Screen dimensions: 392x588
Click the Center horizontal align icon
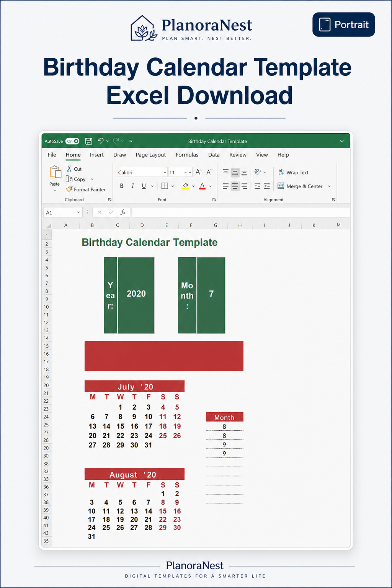(235, 186)
